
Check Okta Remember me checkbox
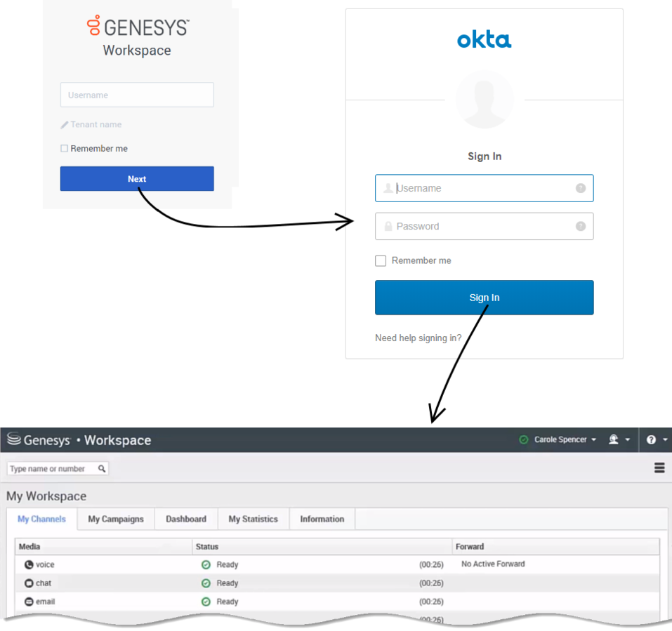381,260
